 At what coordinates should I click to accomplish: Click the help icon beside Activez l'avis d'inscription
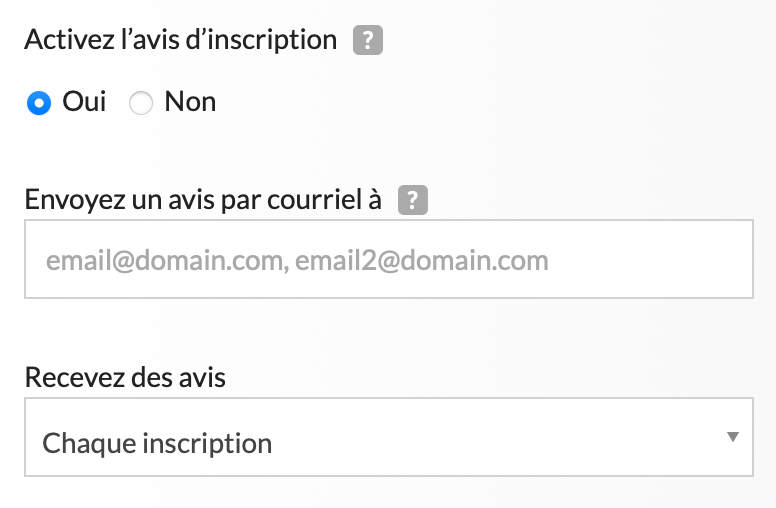click(369, 41)
